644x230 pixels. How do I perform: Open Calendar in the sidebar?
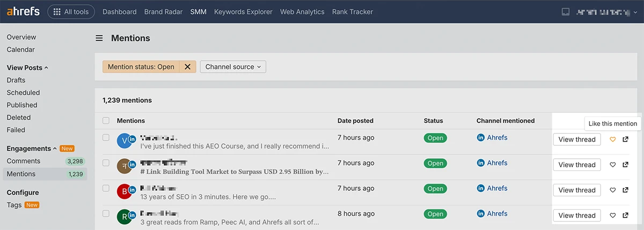coord(21,49)
